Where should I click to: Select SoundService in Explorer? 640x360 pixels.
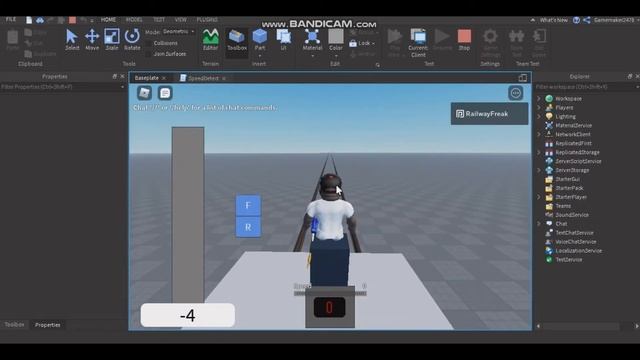(x=572, y=215)
